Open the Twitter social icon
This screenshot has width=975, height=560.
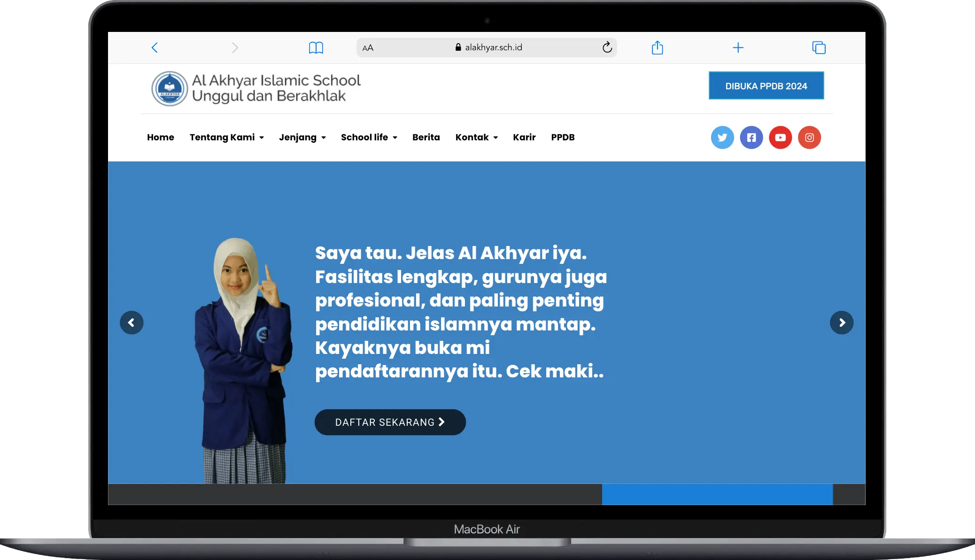point(722,138)
